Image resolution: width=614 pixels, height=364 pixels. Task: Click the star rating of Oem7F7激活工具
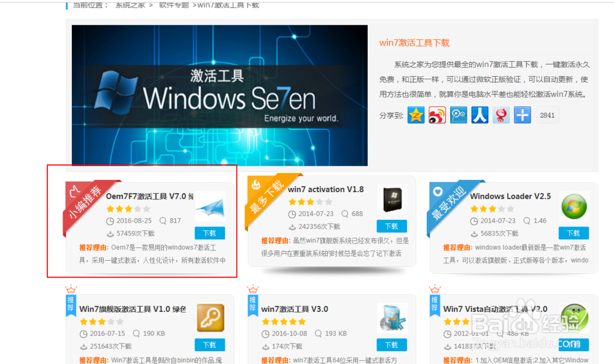(128, 209)
